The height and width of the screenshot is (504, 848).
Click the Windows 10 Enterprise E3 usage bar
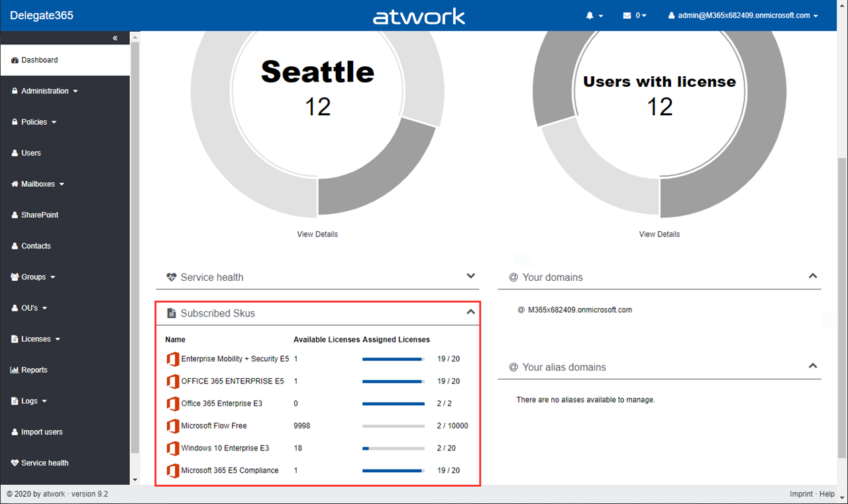(x=394, y=448)
